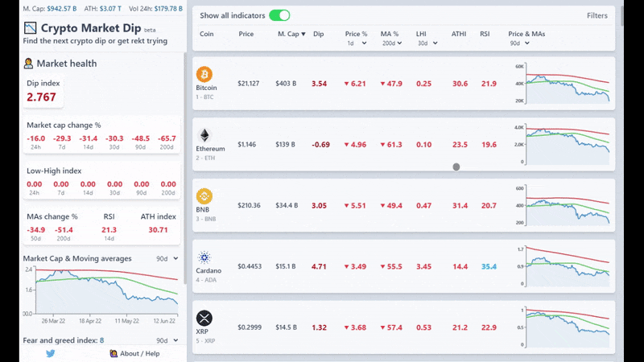Viewport: 644px width, 362px height.
Task: Click the XRP coin logo
Action: click(x=204, y=318)
